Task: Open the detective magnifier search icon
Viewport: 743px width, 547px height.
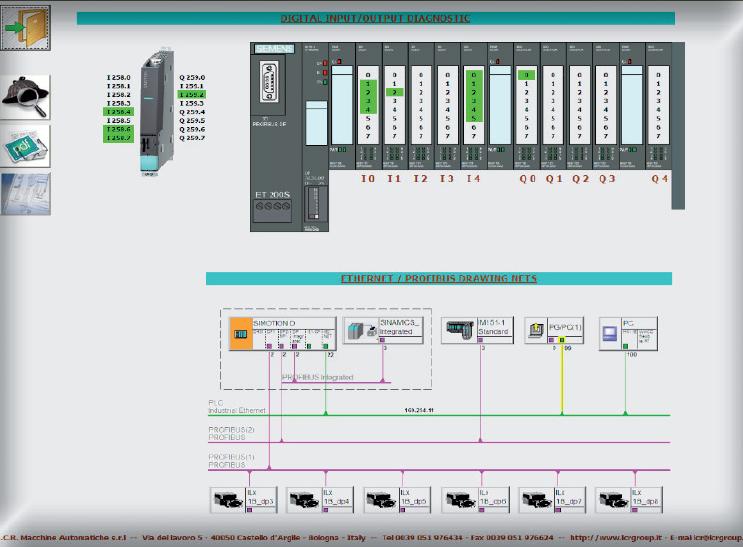Action: point(25,98)
